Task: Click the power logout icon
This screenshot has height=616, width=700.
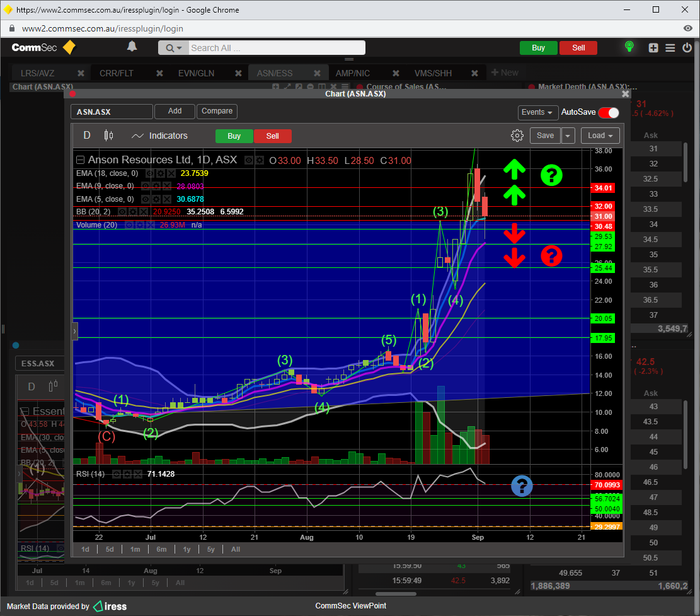Action: click(x=687, y=47)
